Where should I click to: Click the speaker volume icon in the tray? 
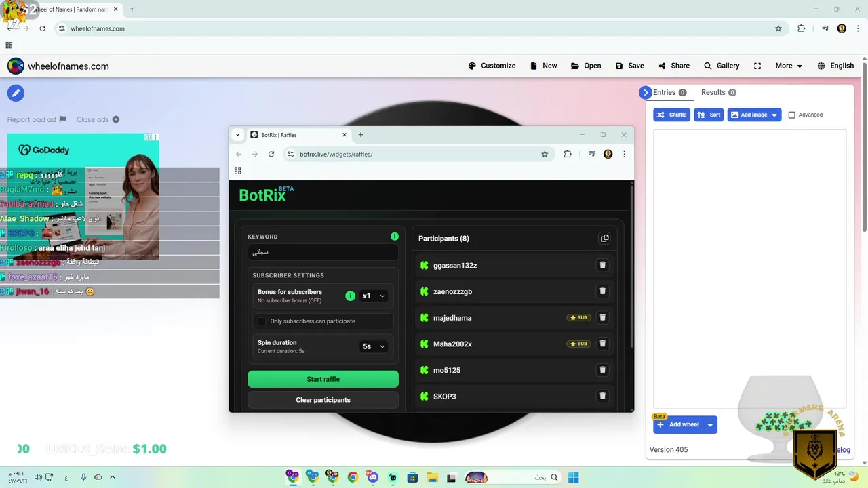click(x=38, y=477)
